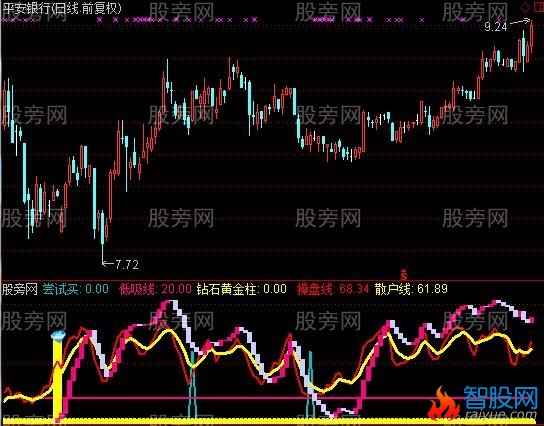Select the 尝试买: 0.00 indicator value
This screenshot has width=544, height=426.
click(x=76, y=289)
